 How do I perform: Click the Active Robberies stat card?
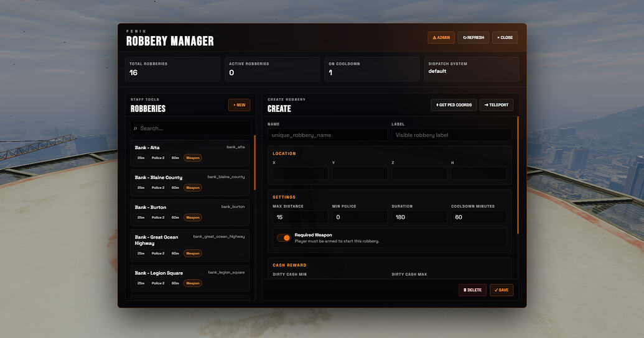coord(273,69)
